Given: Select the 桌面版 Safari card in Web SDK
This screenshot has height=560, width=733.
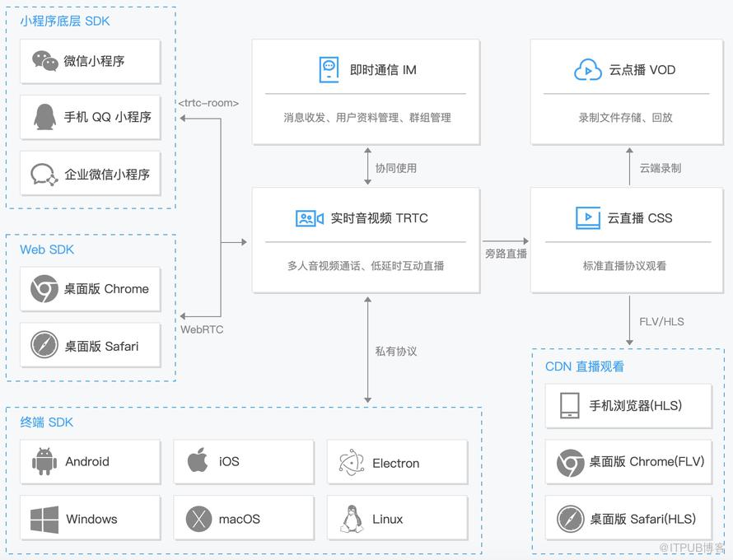Looking at the screenshot, I should 91,345.
